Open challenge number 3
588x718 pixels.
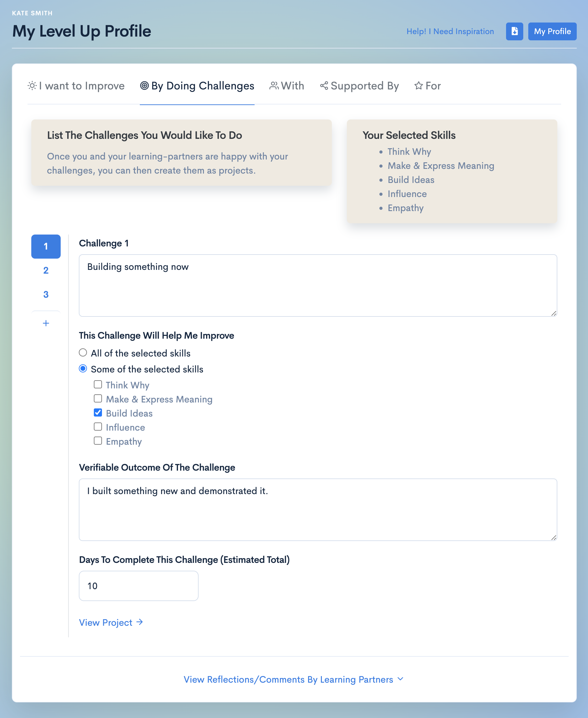46,294
